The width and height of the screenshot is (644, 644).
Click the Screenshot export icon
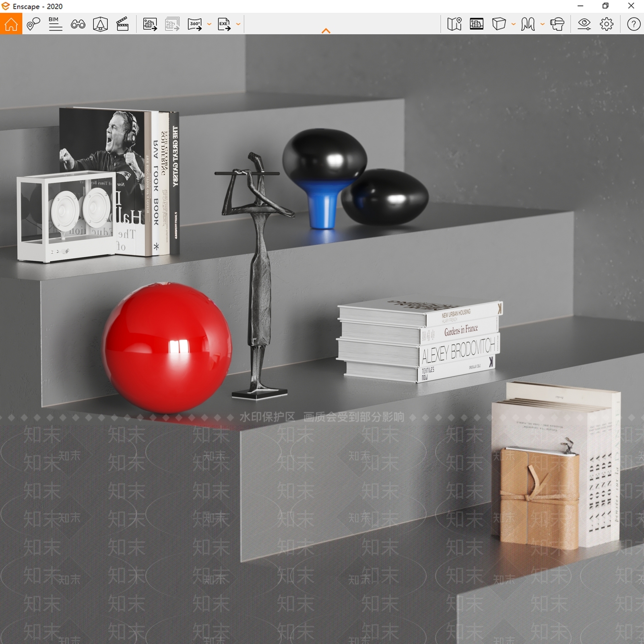150,24
